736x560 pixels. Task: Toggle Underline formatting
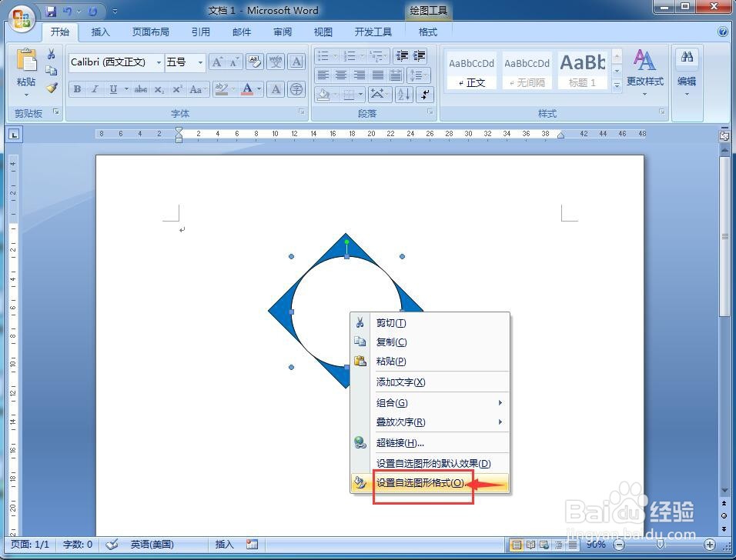pyautogui.click(x=113, y=89)
